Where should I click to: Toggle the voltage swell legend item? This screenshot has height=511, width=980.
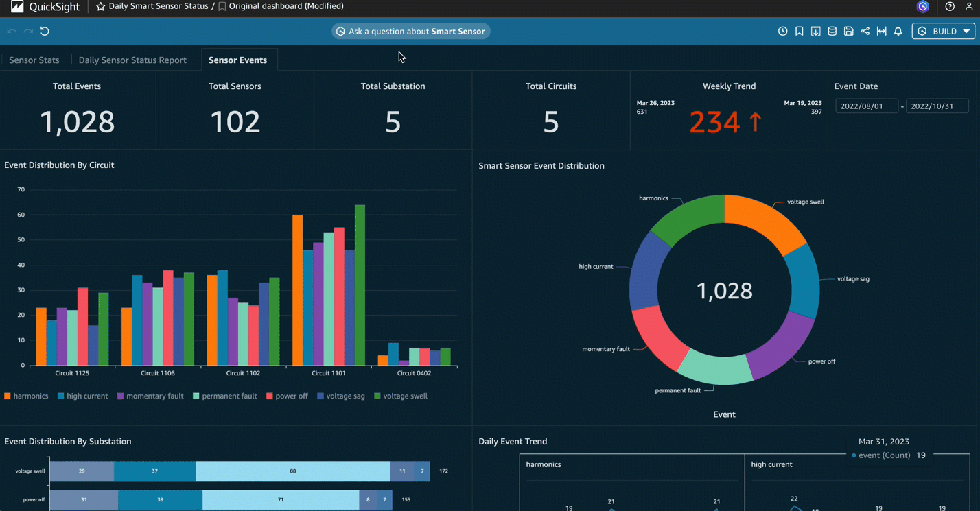coord(401,396)
